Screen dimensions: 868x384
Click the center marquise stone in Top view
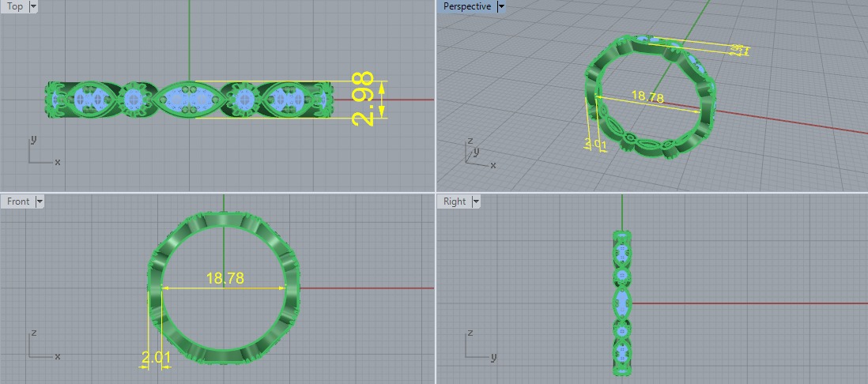(189, 100)
